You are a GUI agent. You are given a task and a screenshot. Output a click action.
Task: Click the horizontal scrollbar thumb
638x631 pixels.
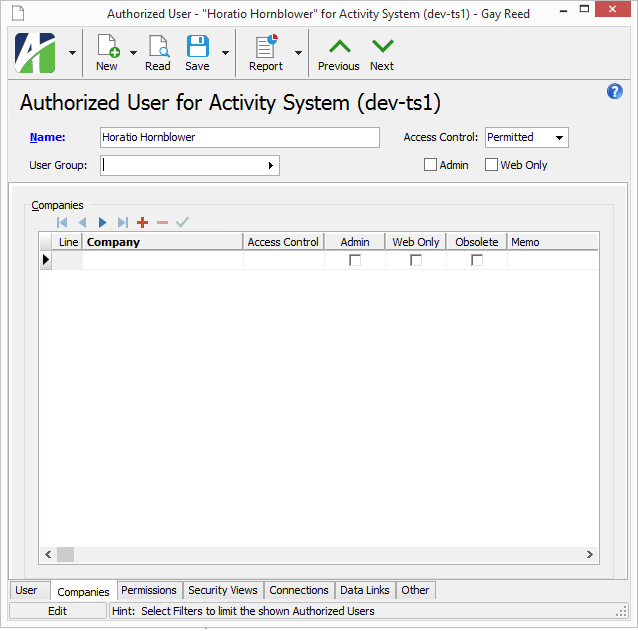coord(65,555)
